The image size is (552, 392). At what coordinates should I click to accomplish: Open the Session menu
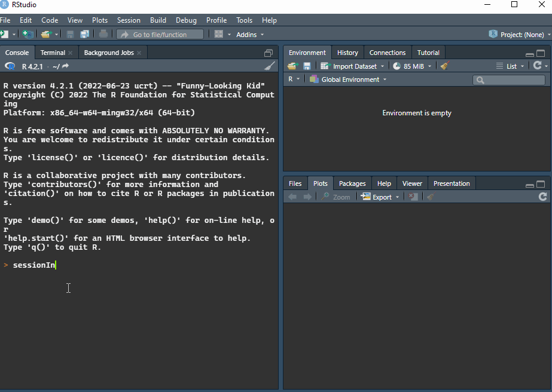(x=129, y=20)
